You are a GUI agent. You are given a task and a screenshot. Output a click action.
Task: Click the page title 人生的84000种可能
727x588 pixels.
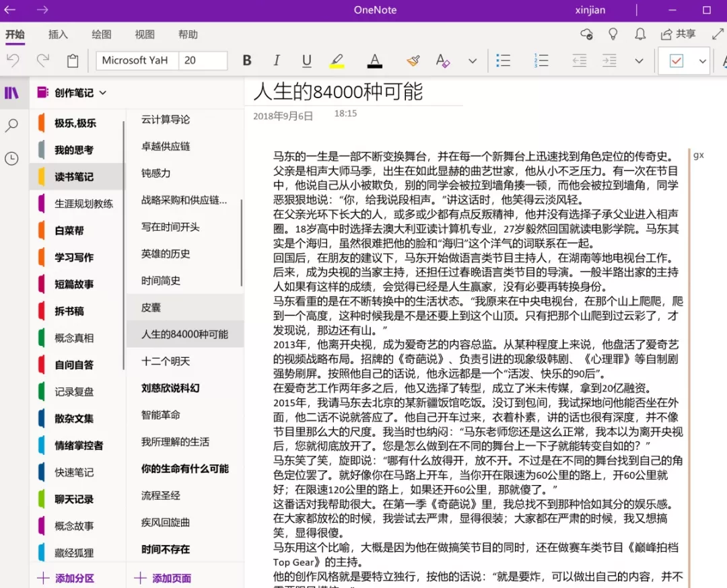338,91
